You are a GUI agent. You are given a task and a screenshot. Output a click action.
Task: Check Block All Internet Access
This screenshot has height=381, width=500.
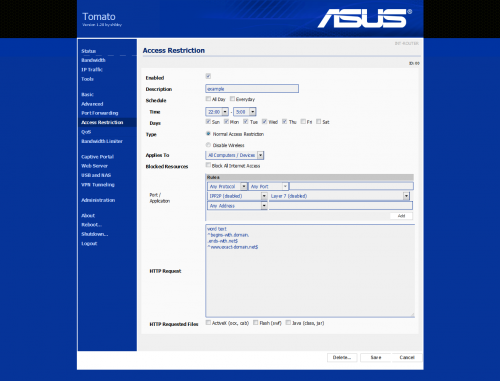point(208,165)
